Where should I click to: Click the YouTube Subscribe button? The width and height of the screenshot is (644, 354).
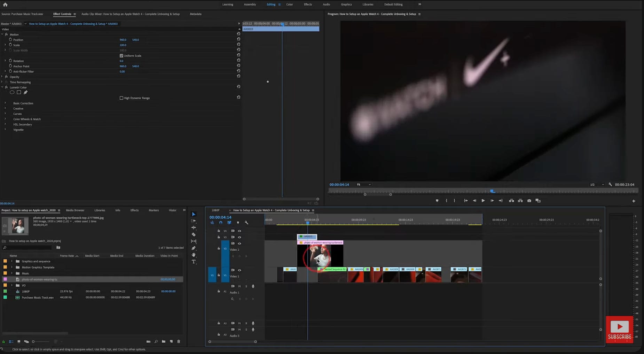pos(620,329)
